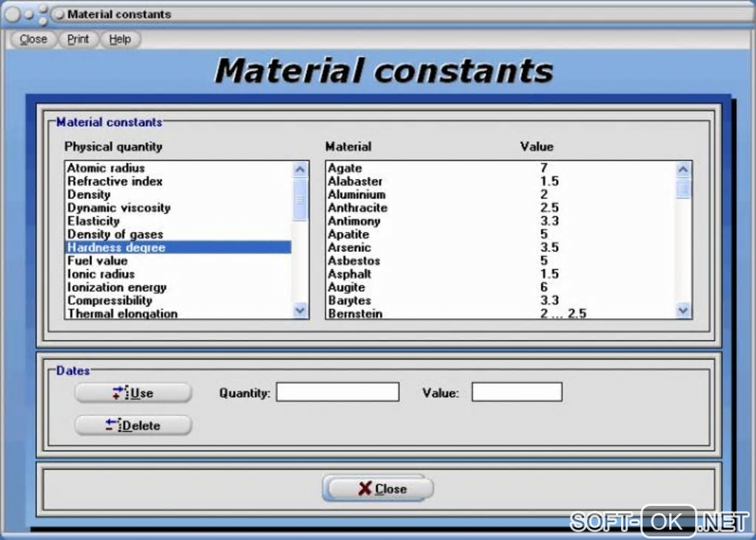Select Dynamic viscosity from the list
756x540 pixels.
click(178, 208)
